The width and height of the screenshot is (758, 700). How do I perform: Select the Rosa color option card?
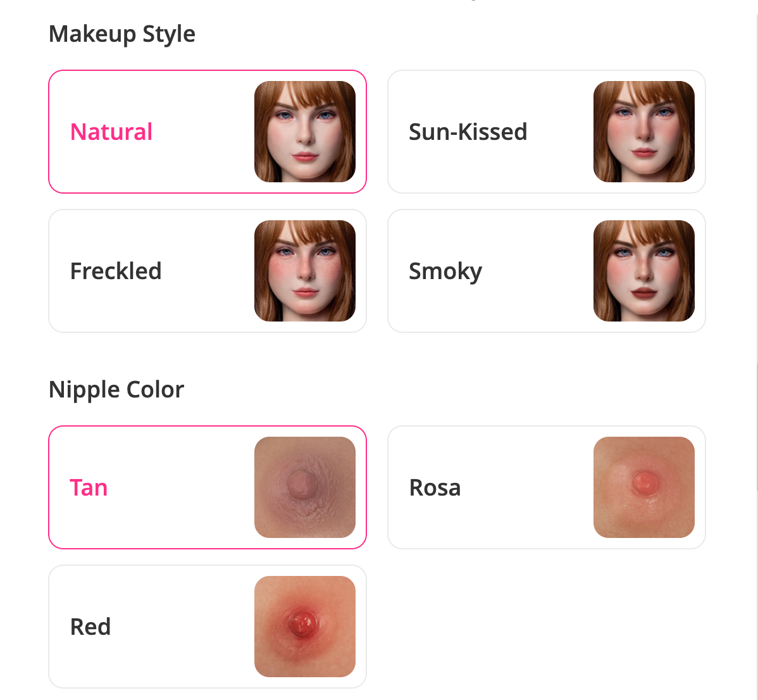(547, 487)
